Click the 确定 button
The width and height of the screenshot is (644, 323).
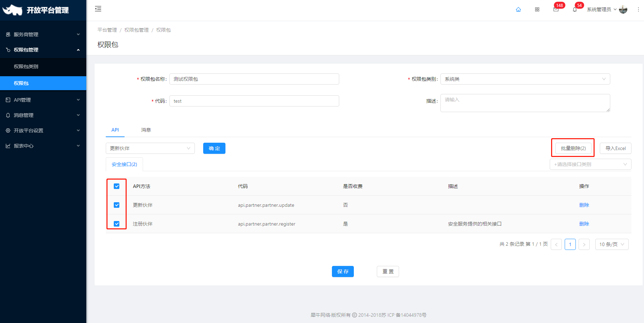[214, 148]
